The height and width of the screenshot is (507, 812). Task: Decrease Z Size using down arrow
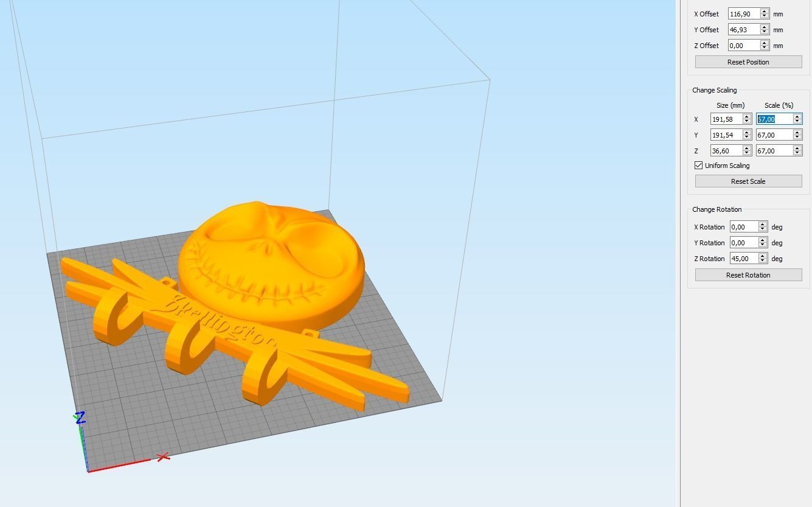[747, 154]
